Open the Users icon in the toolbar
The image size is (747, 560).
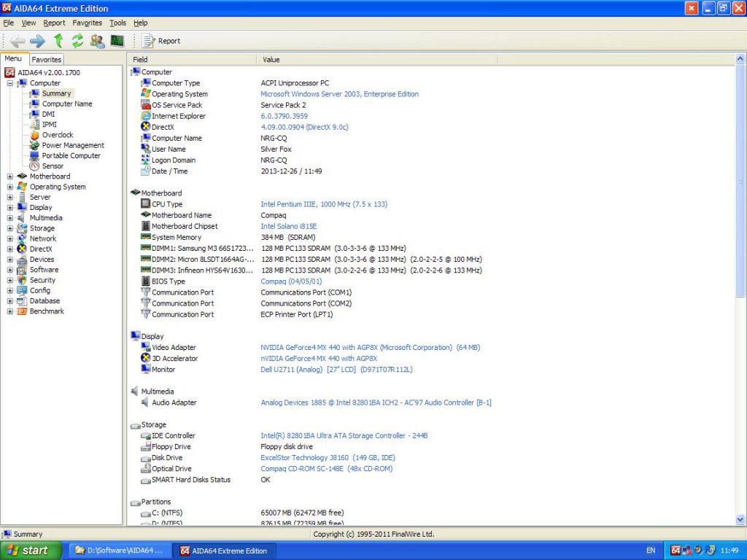pyautogui.click(x=97, y=41)
